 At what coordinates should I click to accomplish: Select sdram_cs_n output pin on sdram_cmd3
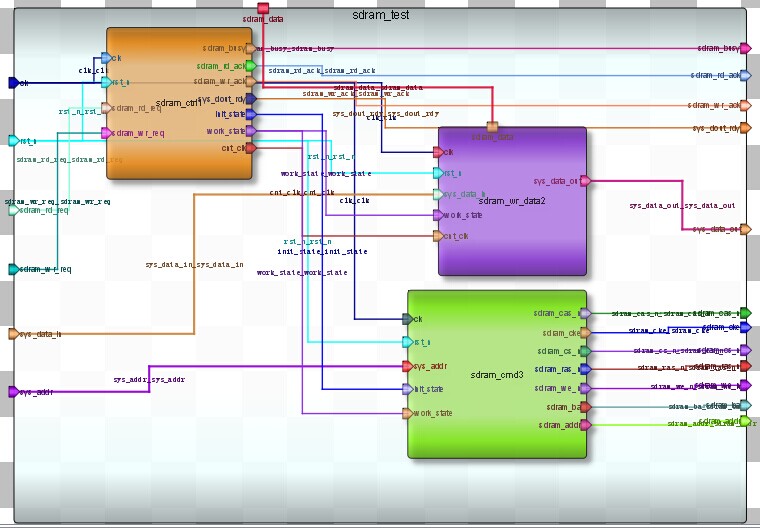(x=586, y=351)
